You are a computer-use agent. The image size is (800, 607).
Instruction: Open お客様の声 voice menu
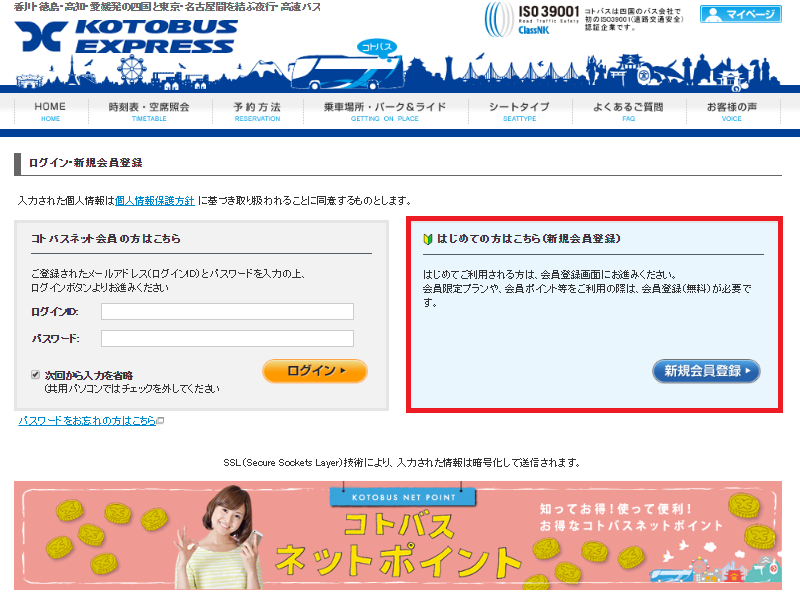731,111
